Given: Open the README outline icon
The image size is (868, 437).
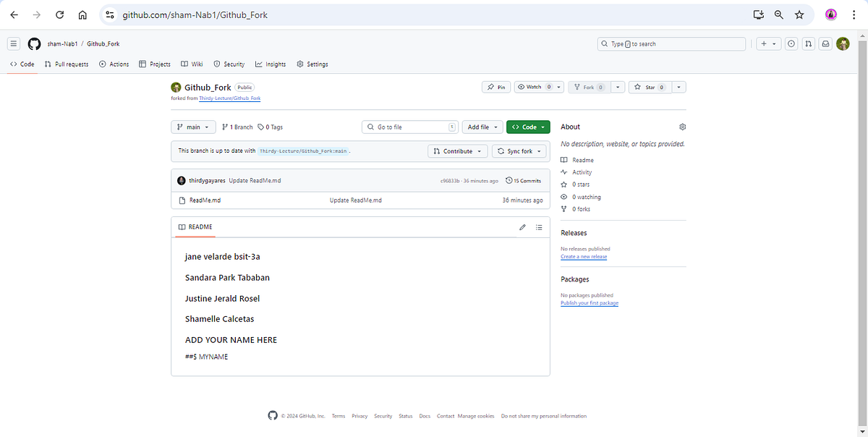Looking at the screenshot, I should pos(539,227).
